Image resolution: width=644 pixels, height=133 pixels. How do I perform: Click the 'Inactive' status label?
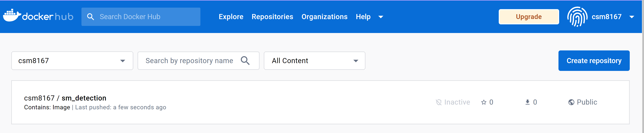(457, 102)
